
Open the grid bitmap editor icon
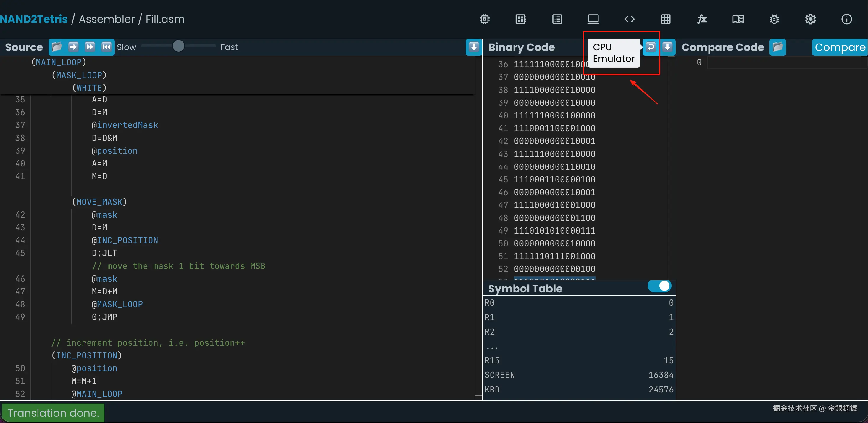665,19
